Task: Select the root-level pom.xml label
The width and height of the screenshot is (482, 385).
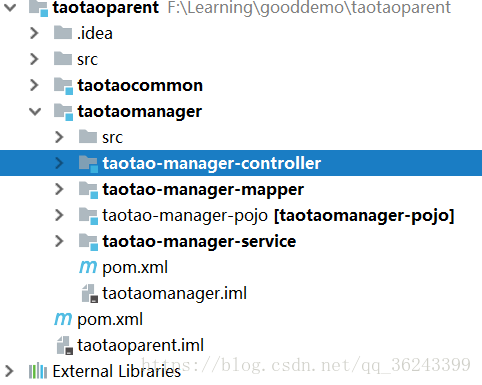Action: pos(110,320)
